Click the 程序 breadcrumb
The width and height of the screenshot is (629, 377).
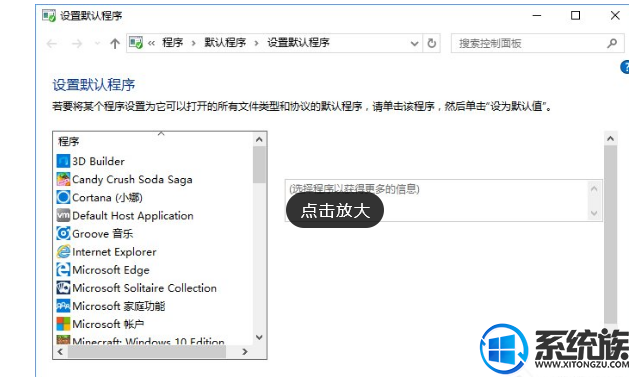point(172,43)
